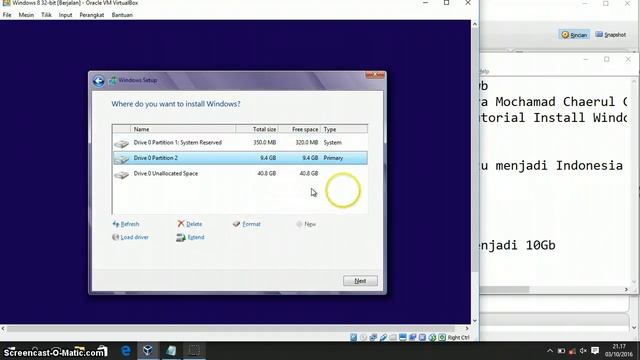Click in the Notepad text area
This screenshot has height=360, width=640.
pos(555,182)
